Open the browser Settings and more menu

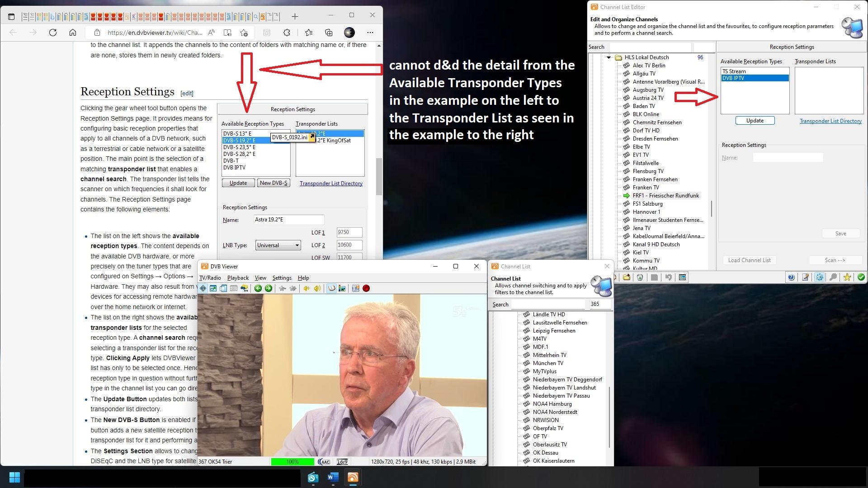pos(370,33)
